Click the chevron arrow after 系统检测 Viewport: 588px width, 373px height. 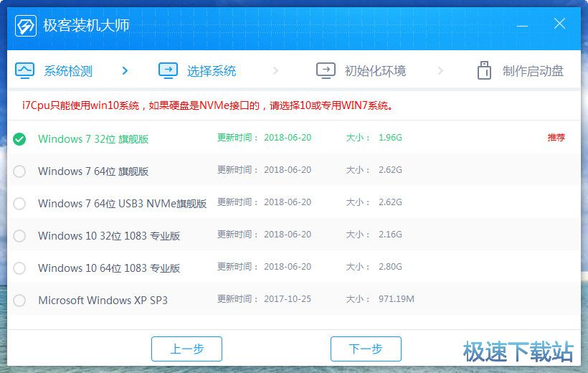click(x=125, y=70)
